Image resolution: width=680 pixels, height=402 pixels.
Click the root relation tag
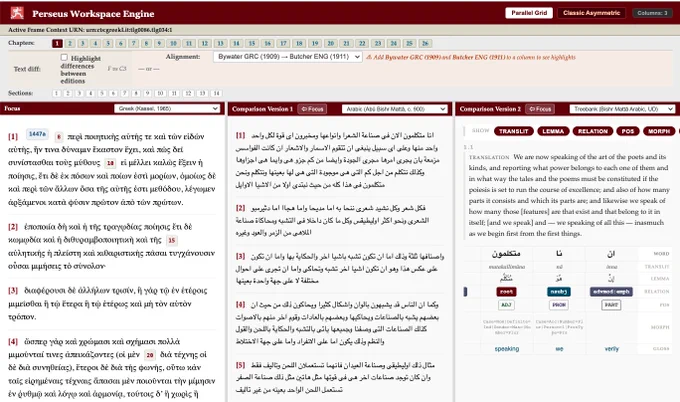[x=506, y=292]
